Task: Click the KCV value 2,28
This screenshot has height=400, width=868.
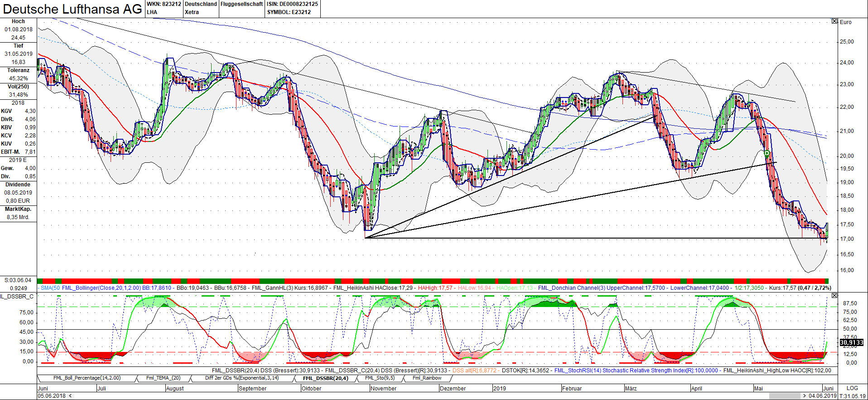Action: click(x=30, y=136)
